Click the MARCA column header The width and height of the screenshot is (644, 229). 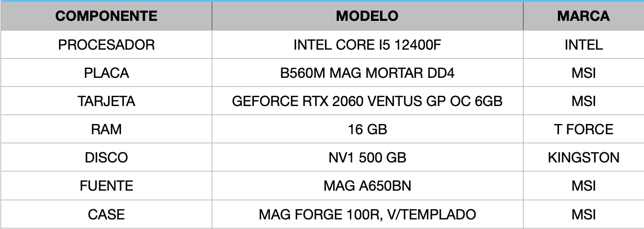(583, 16)
